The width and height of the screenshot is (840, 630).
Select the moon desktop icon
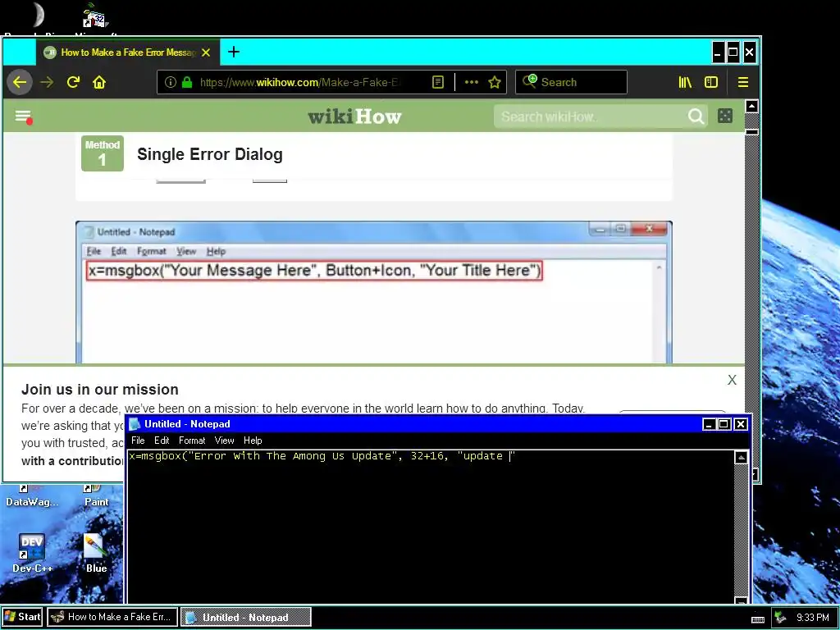[38, 16]
